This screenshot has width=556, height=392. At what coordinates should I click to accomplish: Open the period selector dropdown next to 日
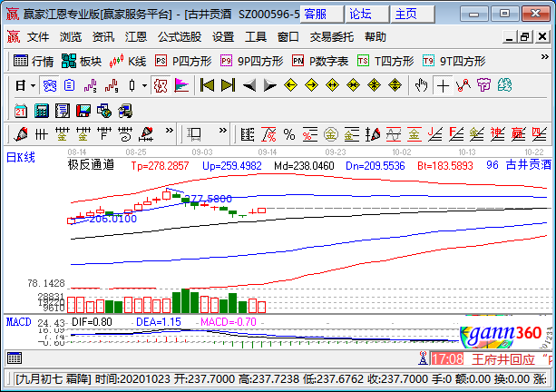point(34,86)
